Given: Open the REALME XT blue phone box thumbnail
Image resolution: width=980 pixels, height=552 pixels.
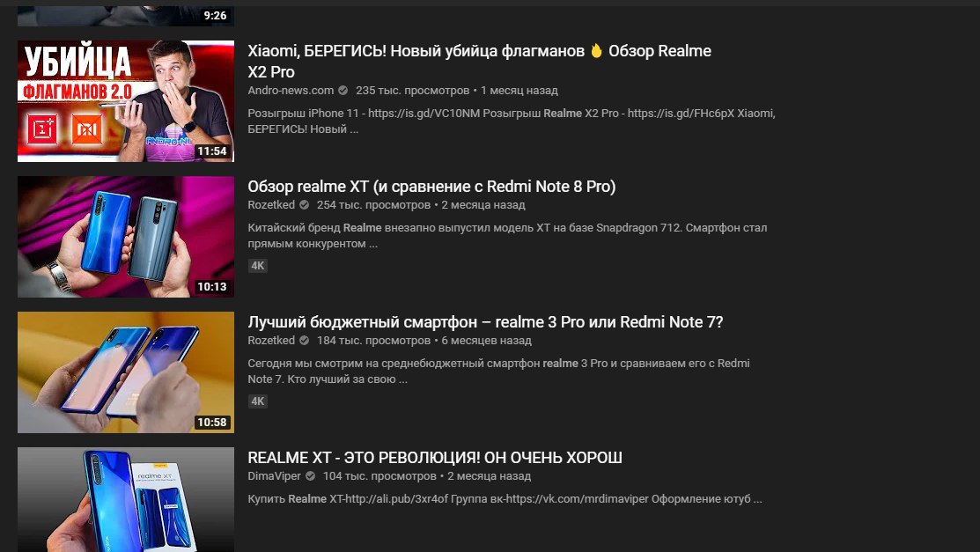Looking at the screenshot, I should 126,499.
